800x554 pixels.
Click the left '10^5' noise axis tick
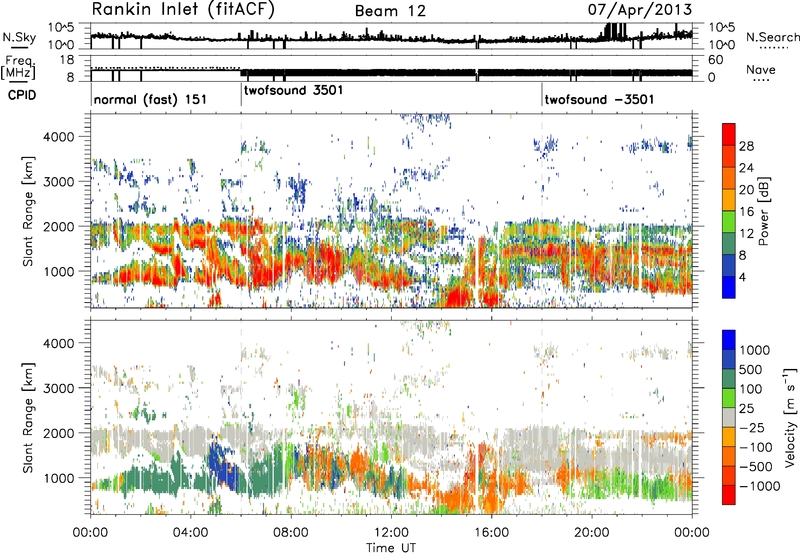pyautogui.click(x=61, y=27)
